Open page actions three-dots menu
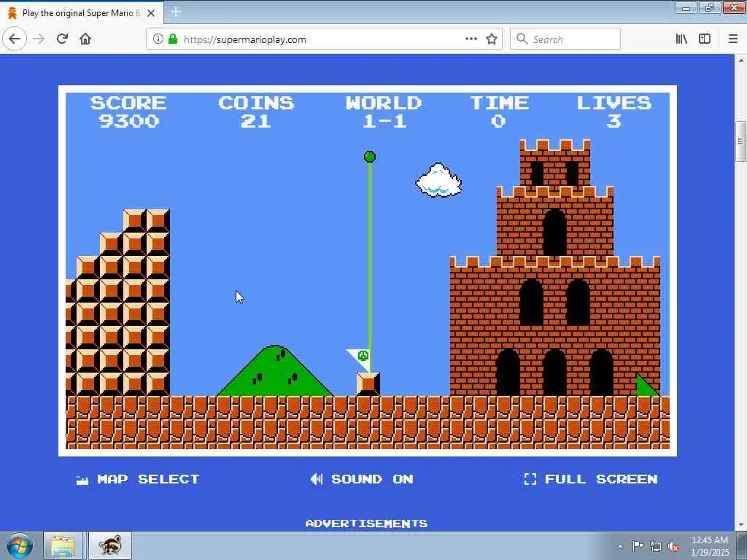 pos(471,39)
